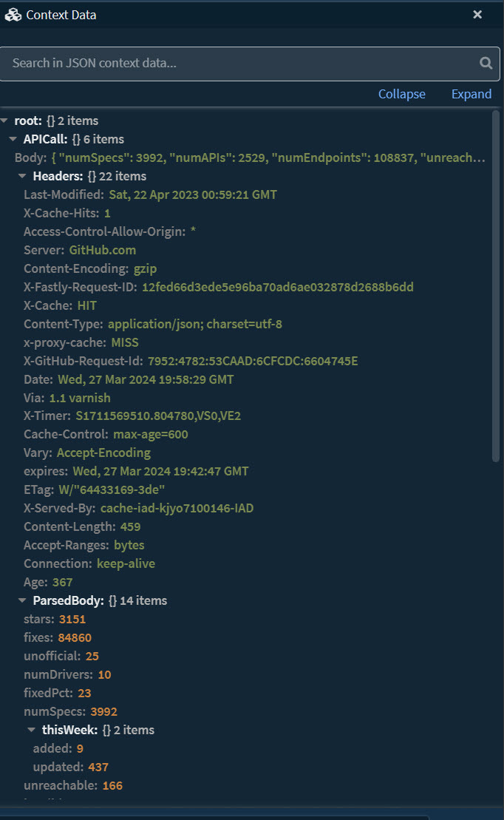Click the close X icon

coord(477,14)
